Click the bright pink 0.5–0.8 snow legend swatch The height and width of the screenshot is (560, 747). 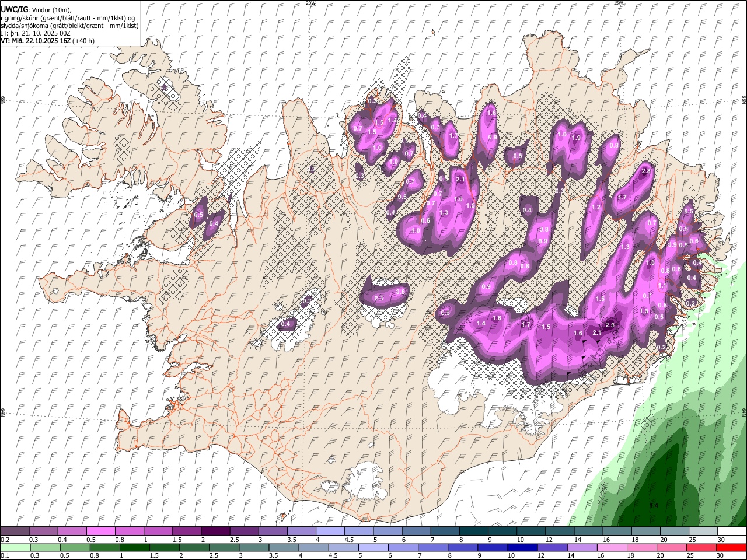tap(100, 531)
